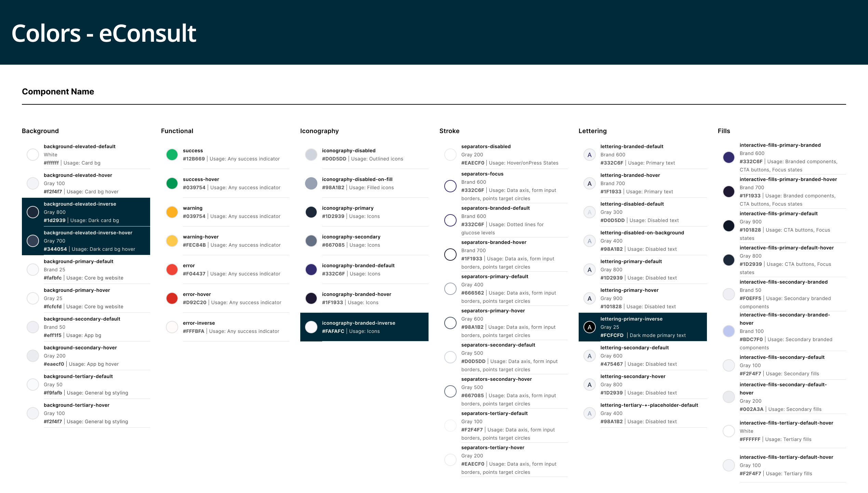The width and height of the screenshot is (868, 493).
Task: Click the lettering-branded-hover A icon
Action: [590, 183]
